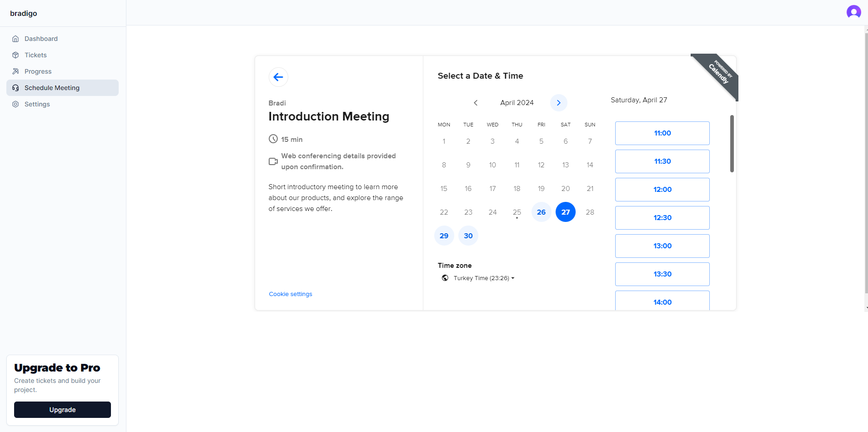This screenshot has height=432, width=868.
Task: Click the Introduction Meeting title
Action: pyautogui.click(x=329, y=116)
